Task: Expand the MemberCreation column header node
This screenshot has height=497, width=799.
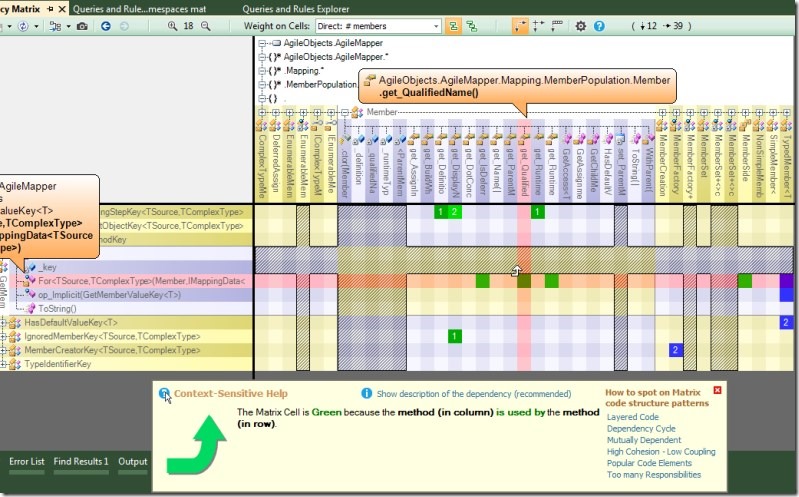Action: click(662, 112)
